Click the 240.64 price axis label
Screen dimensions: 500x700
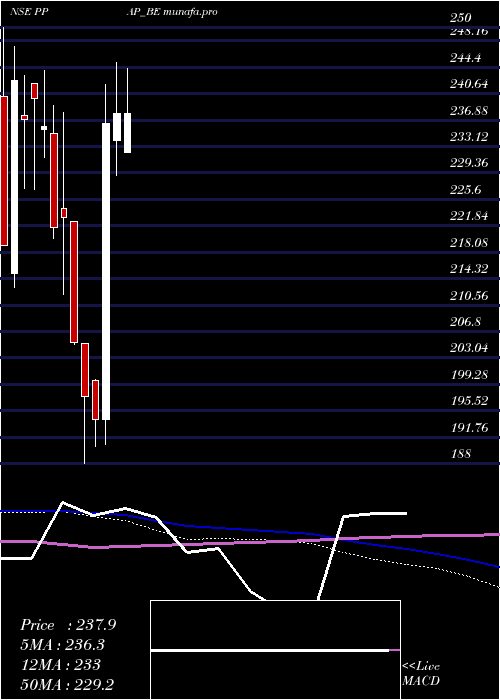(x=469, y=83)
